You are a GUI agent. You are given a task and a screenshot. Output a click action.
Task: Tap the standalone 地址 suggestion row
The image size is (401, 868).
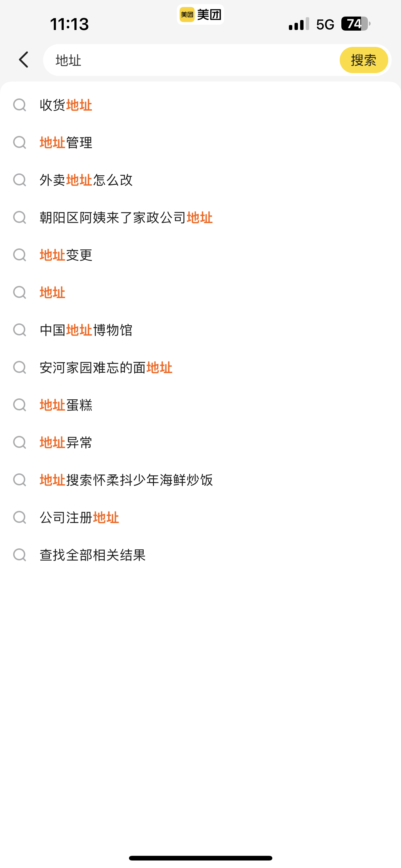point(52,292)
